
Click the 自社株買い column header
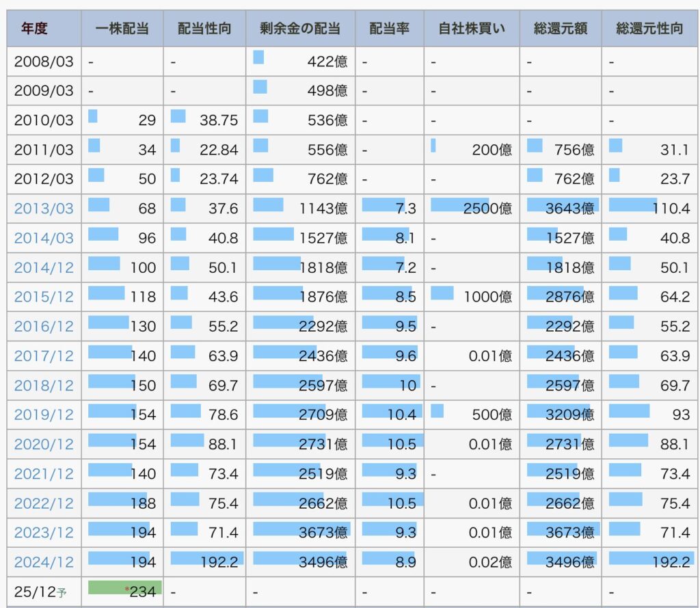(471, 29)
